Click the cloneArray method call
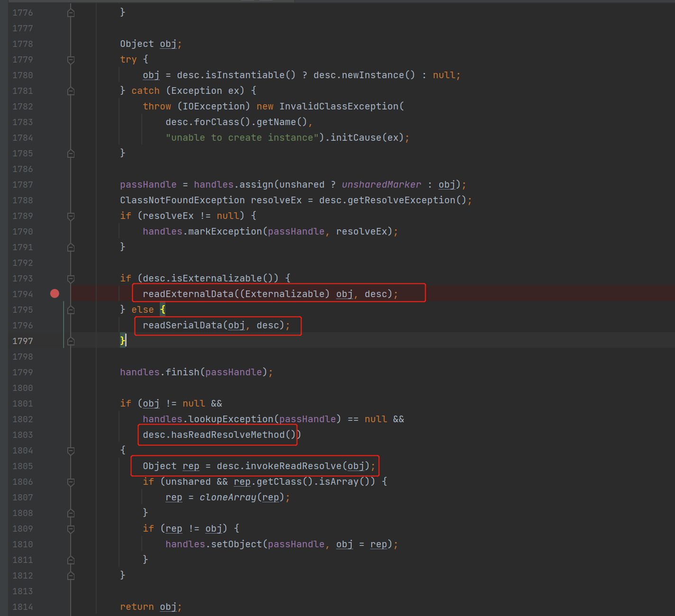Viewport: 675px width, 616px height. [228, 497]
